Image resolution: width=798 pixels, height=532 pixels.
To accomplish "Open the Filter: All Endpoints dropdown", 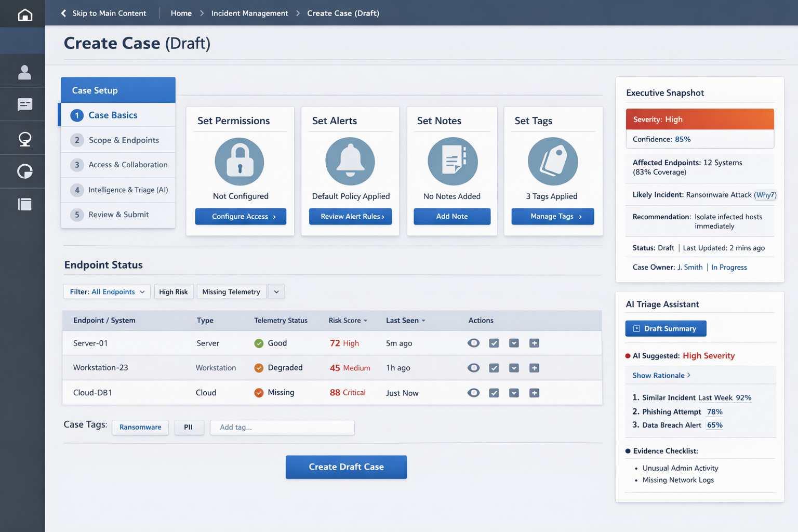I will point(107,292).
